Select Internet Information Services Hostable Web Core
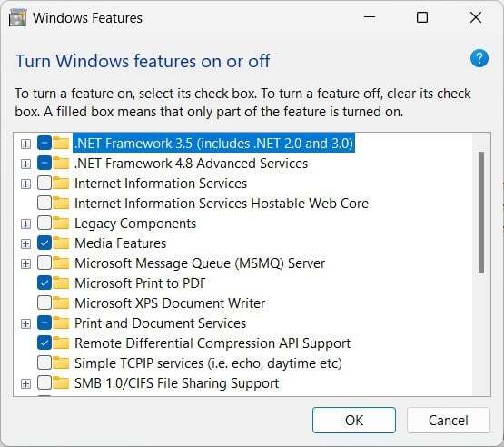Image resolution: width=504 pixels, height=447 pixels. [222, 204]
